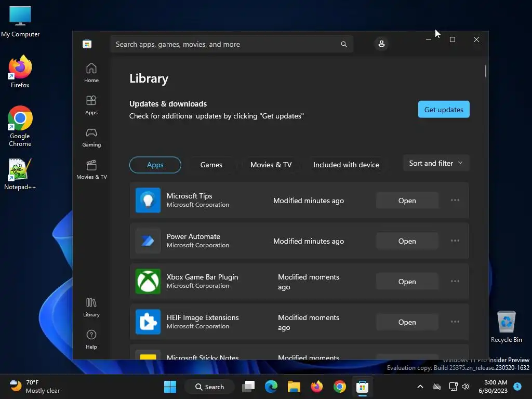Launch Firefox from the taskbar
This screenshot has width=532, height=399.
tap(317, 387)
